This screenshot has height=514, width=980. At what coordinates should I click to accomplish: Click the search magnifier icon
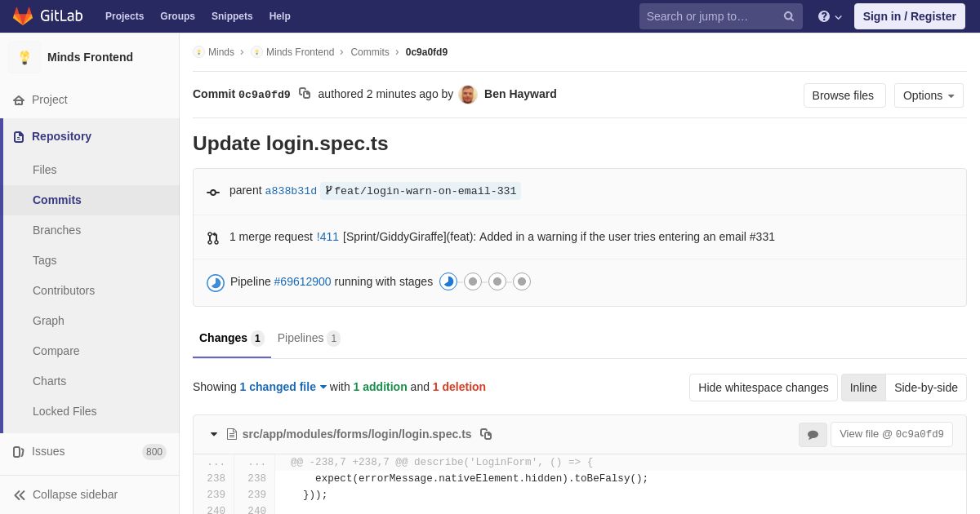[x=788, y=16]
